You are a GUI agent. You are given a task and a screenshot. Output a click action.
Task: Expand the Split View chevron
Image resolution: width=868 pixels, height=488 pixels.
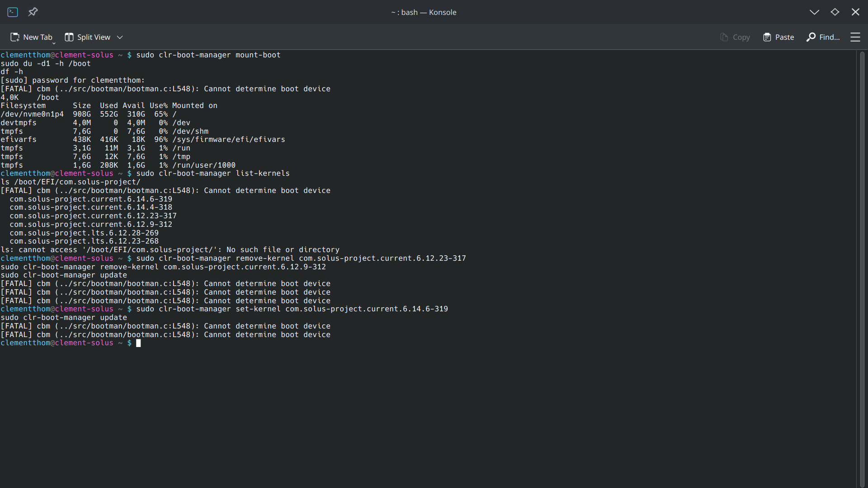[x=120, y=37]
